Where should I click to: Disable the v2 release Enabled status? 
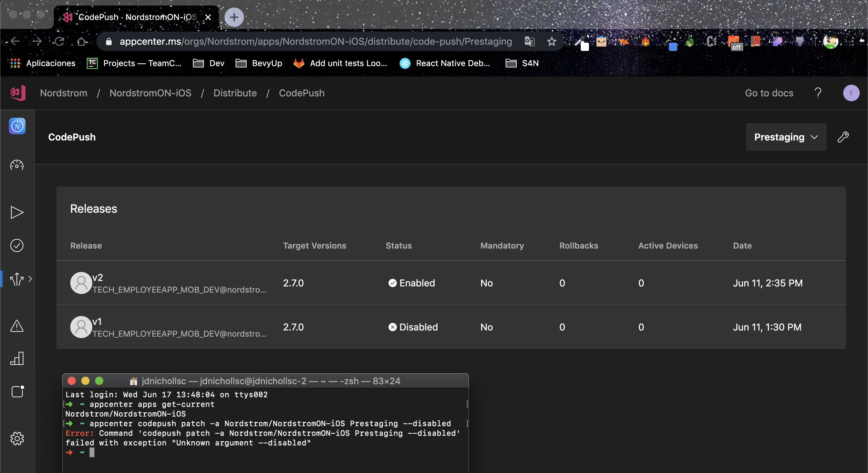pyautogui.click(x=412, y=283)
